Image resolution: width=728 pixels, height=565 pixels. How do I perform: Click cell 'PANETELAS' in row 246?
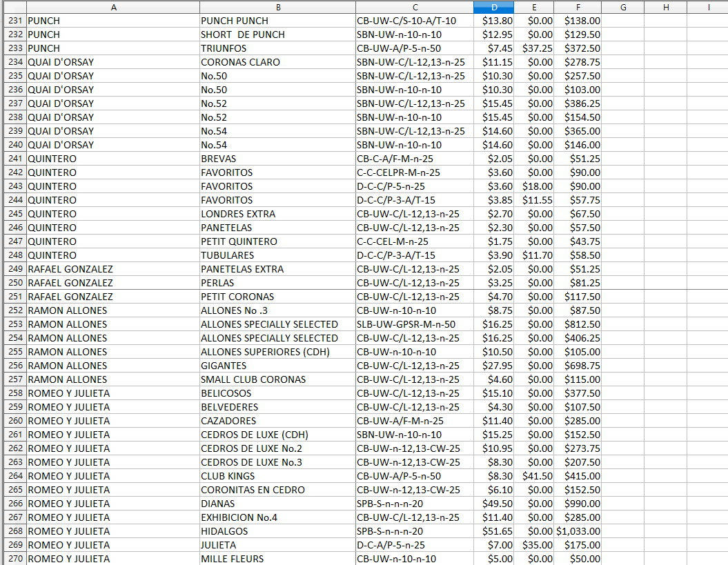click(x=277, y=228)
